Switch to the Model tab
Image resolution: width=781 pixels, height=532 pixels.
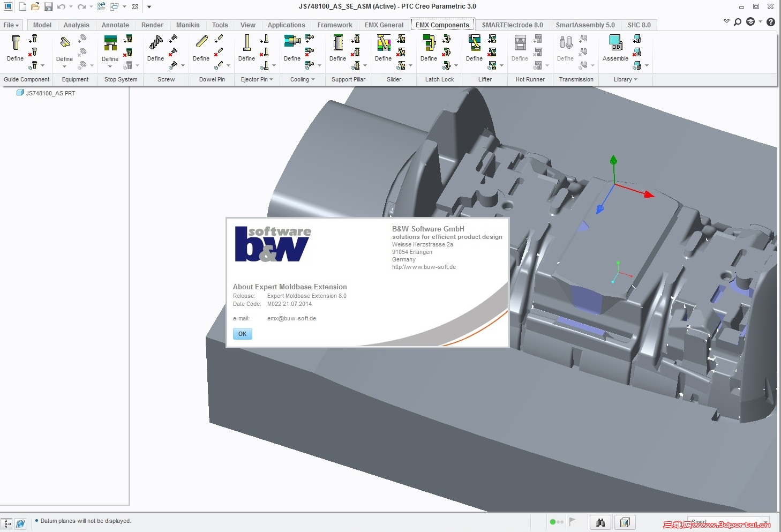click(42, 25)
